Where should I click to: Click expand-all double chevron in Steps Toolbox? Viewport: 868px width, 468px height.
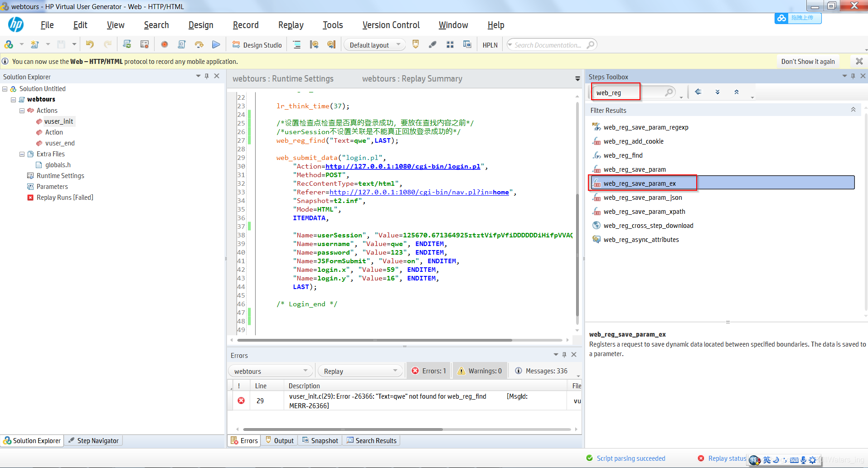pyautogui.click(x=718, y=92)
